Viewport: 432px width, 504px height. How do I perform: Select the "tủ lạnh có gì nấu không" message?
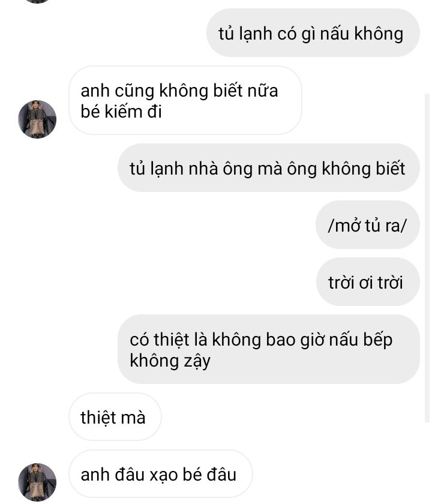[x=313, y=33]
